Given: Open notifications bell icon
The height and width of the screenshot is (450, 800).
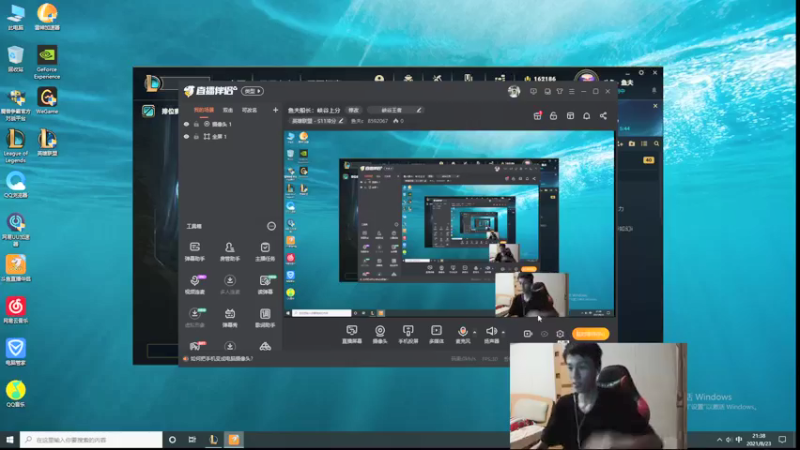Looking at the screenshot, I should [587, 116].
